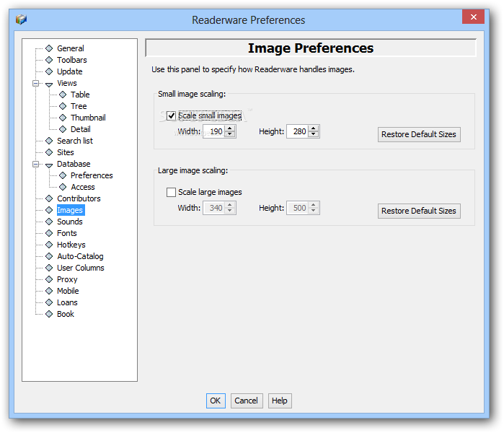This screenshot has height=433, width=504.
Task: Click the diamond icon beside Contributors
Action: [49, 198]
